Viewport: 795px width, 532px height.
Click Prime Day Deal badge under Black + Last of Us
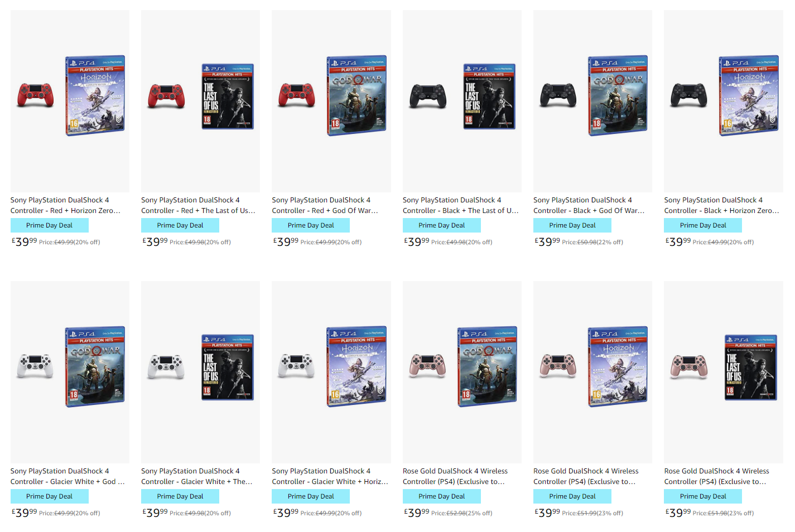(x=442, y=225)
